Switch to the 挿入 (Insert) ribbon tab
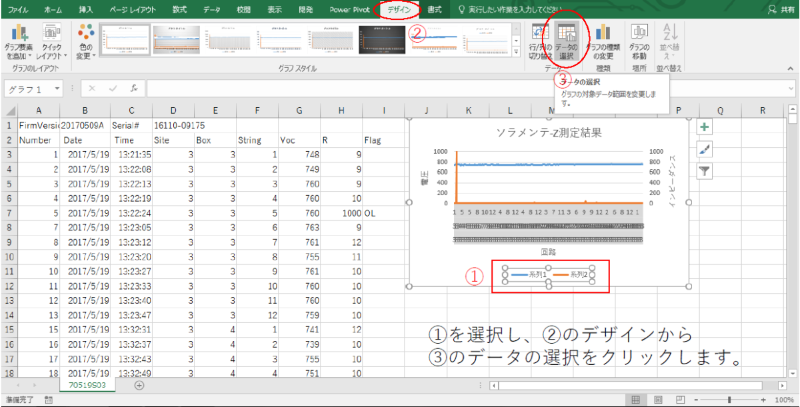 click(86, 8)
